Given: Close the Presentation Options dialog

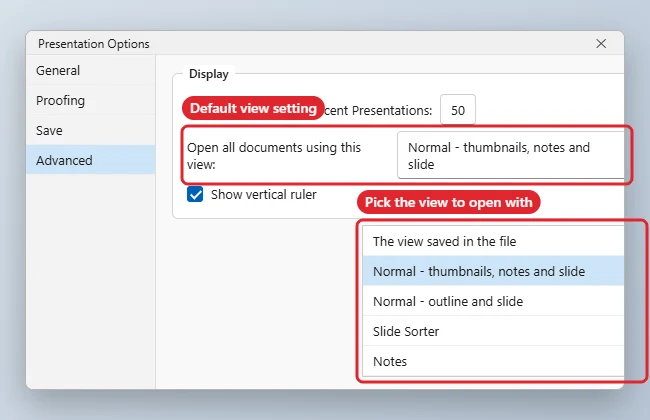Looking at the screenshot, I should click(x=601, y=44).
